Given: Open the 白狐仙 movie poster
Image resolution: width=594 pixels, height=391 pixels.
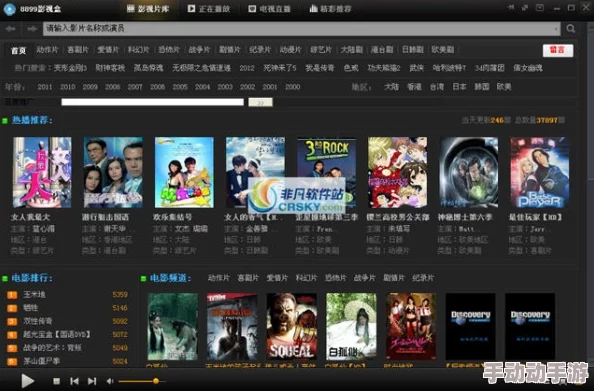Looking at the screenshot, I should [x=351, y=326].
